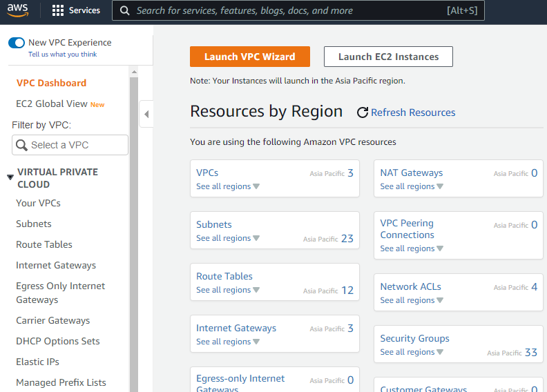
Task: Expand See all regions under Internet Gateways
Action: 228,342
